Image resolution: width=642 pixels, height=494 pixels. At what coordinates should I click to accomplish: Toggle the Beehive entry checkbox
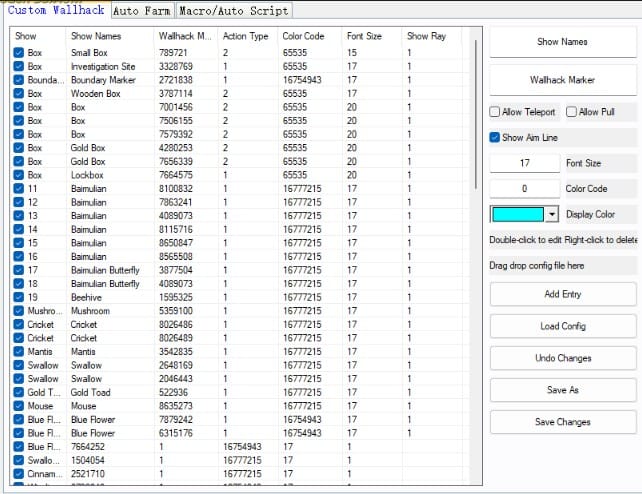[x=19, y=298]
